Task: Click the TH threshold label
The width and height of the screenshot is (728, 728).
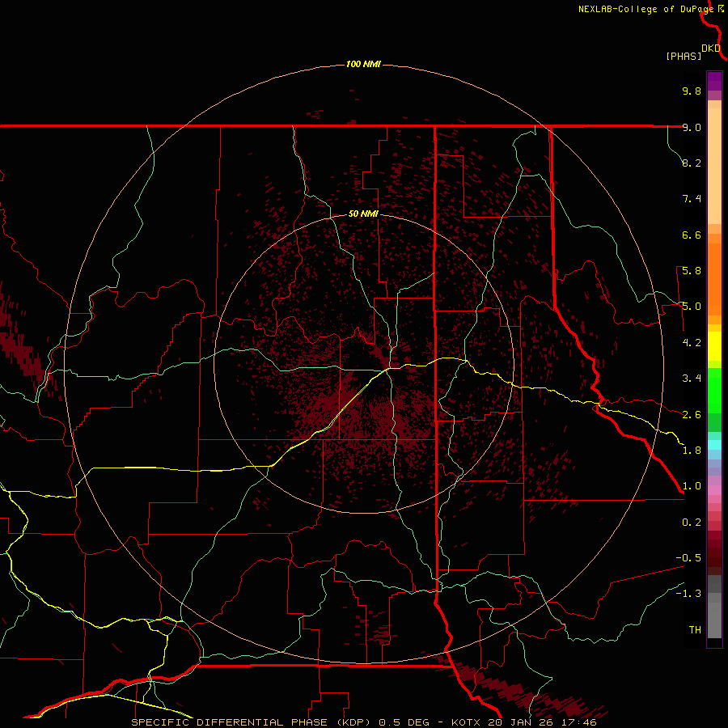Action: tap(695, 630)
